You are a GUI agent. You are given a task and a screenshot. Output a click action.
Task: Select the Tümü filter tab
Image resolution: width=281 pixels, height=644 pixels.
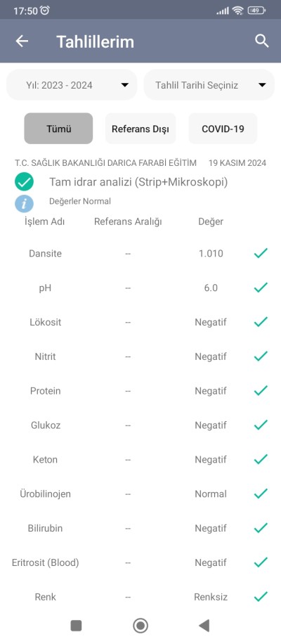(59, 129)
